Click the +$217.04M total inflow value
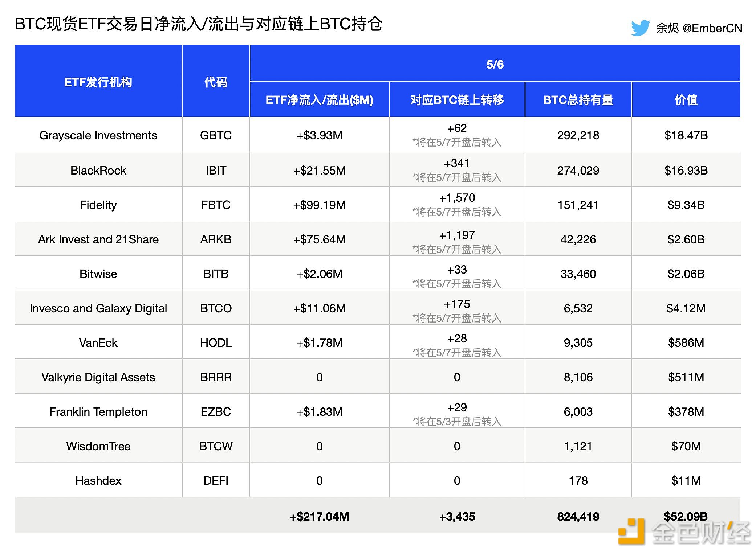The width and height of the screenshot is (756, 550). 319,516
